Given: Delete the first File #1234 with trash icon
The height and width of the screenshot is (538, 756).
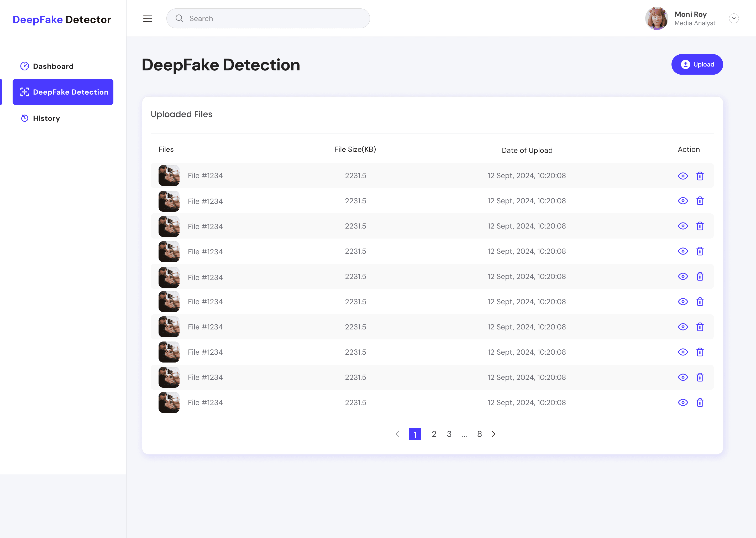Looking at the screenshot, I should pos(700,175).
